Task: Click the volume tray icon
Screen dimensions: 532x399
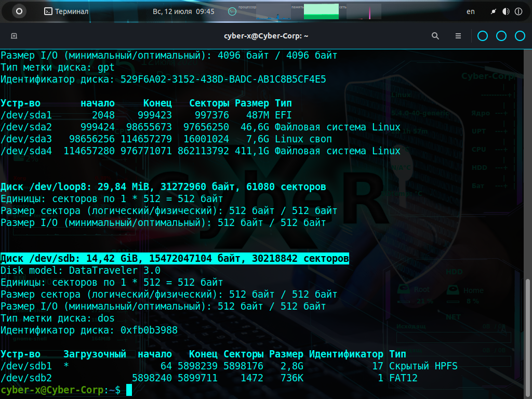Action: pyautogui.click(x=506, y=11)
